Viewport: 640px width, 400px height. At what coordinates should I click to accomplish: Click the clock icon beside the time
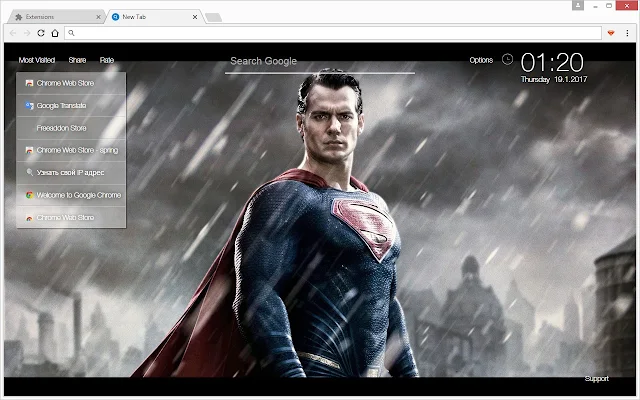pos(507,60)
